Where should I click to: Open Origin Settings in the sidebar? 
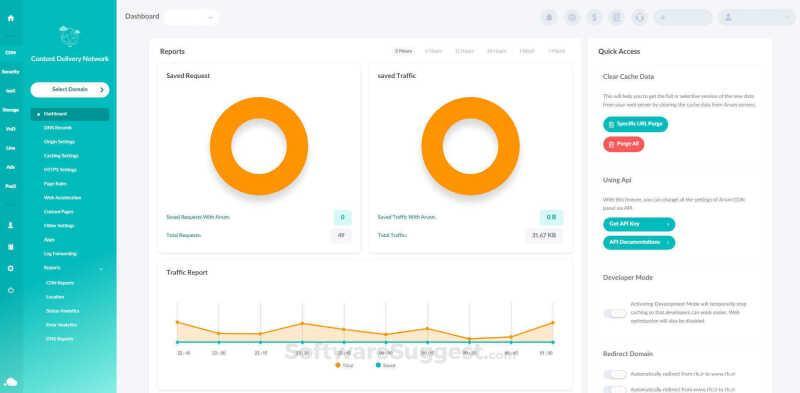(59, 142)
